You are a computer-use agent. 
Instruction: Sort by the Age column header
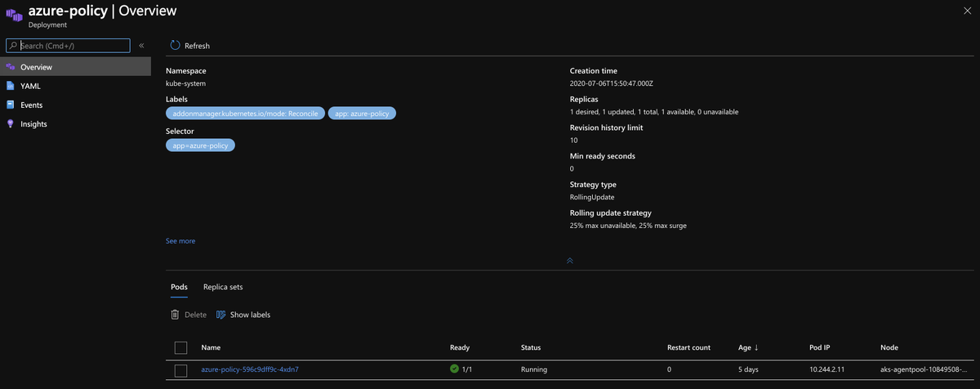(x=748, y=347)
